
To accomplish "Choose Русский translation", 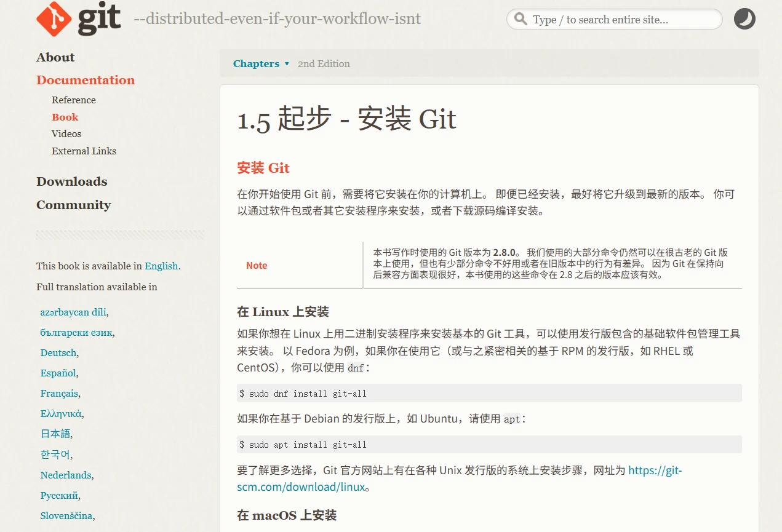I will point(59,495).
